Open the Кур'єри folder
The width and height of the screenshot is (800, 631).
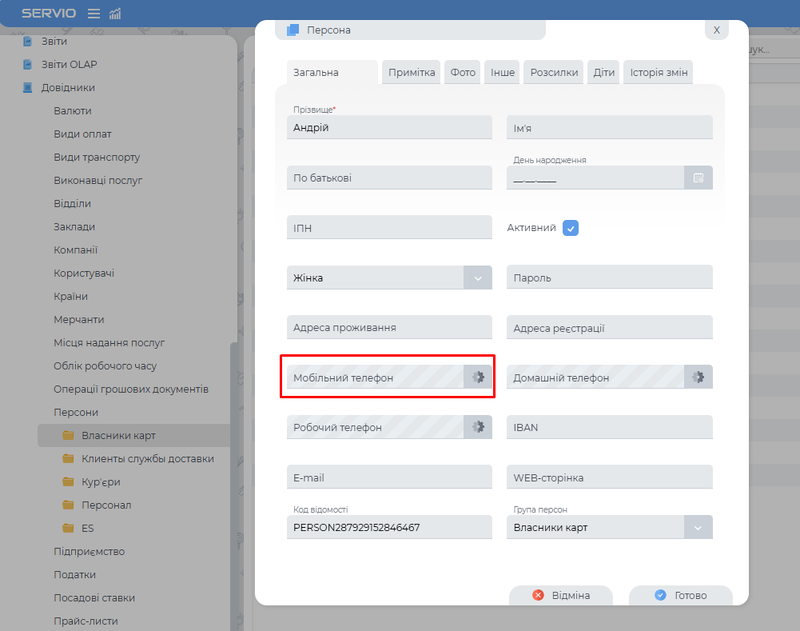102,482
